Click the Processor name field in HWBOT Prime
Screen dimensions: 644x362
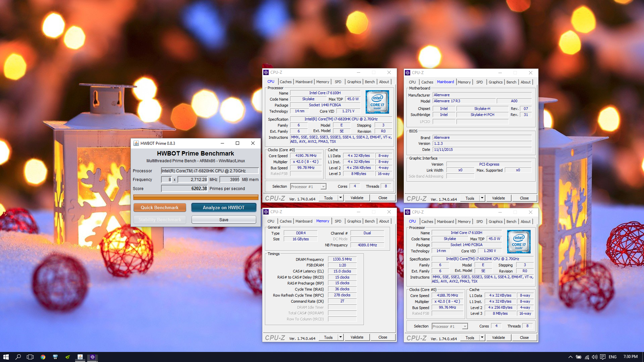pyautogui.click(x=210, y=171)
